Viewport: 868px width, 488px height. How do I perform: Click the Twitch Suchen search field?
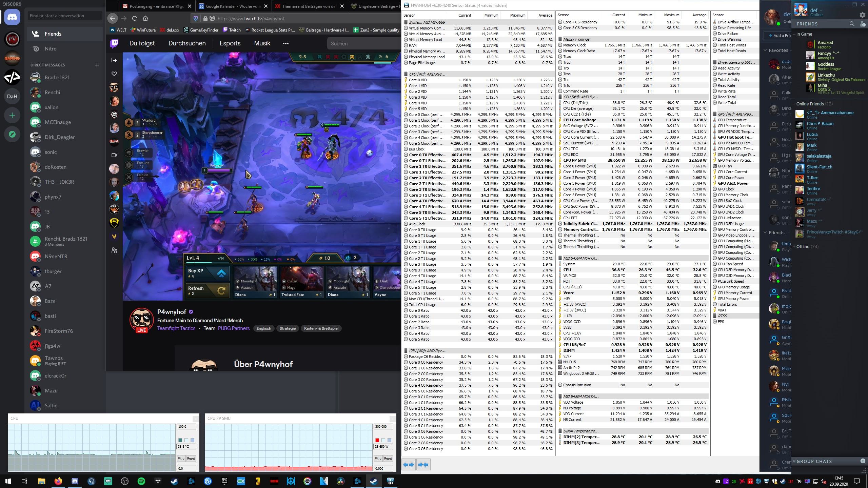pos(363,43)
